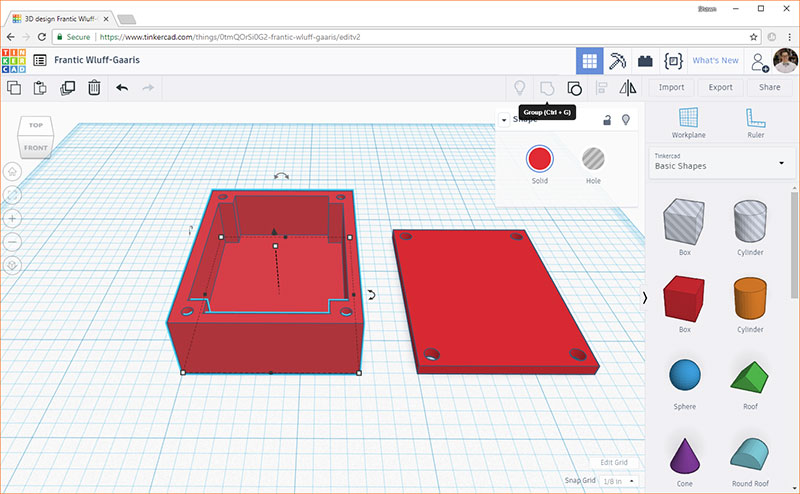Set shape to Solid
800x494 pixels.
point(540,158)
